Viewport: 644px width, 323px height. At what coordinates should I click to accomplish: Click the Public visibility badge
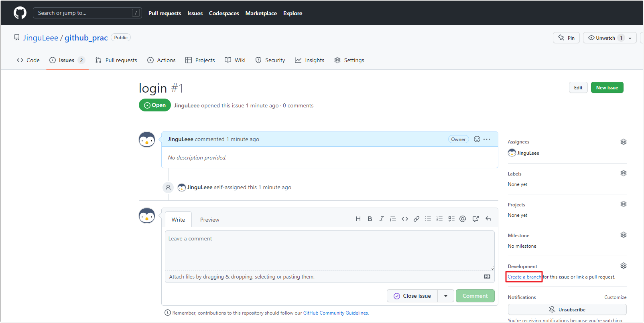pos(121,38)
